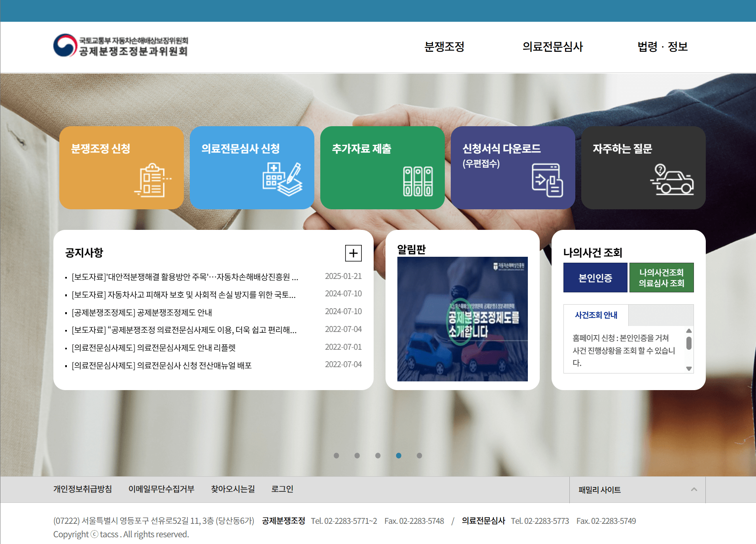Image resolution: width=756 pixels, height=544 pixels.
Task: Open the 자주하는 질문 card
Action: (x=643, y=168)
